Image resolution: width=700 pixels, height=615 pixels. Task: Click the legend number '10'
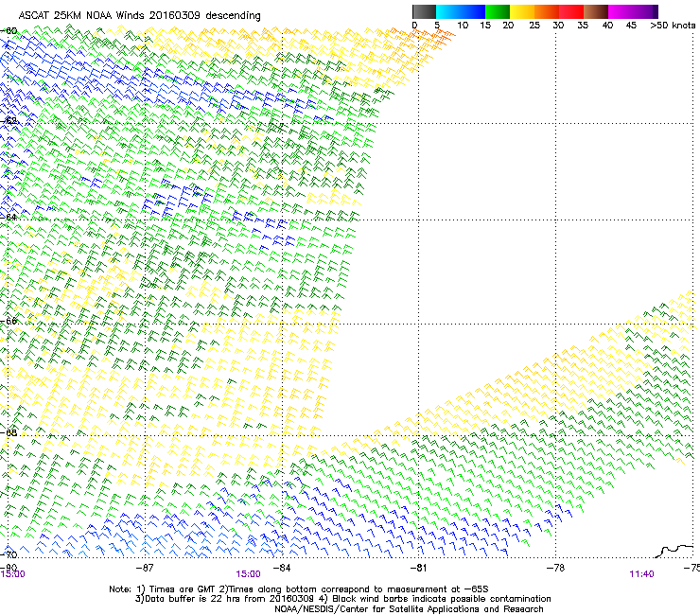click(463, 25)
